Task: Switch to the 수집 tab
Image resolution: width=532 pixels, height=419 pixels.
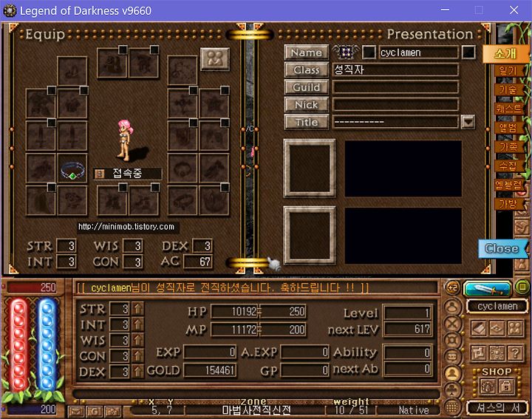Action: [x=508, y=166]
